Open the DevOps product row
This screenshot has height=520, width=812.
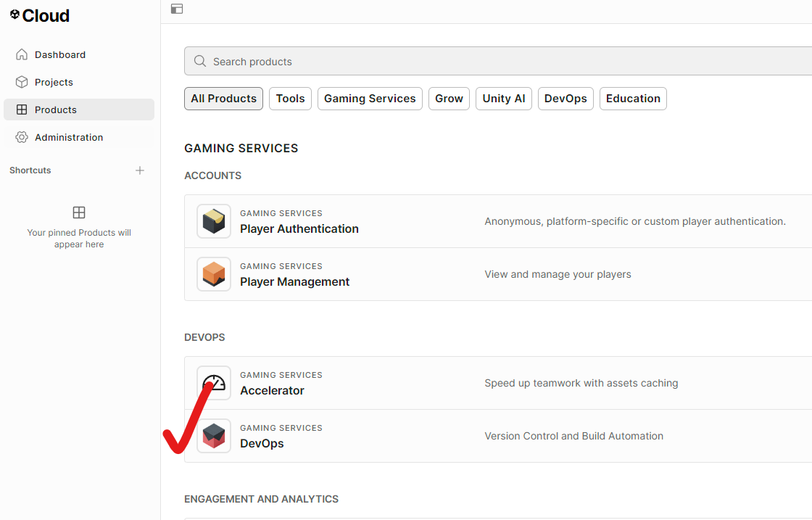coord(498,436)
